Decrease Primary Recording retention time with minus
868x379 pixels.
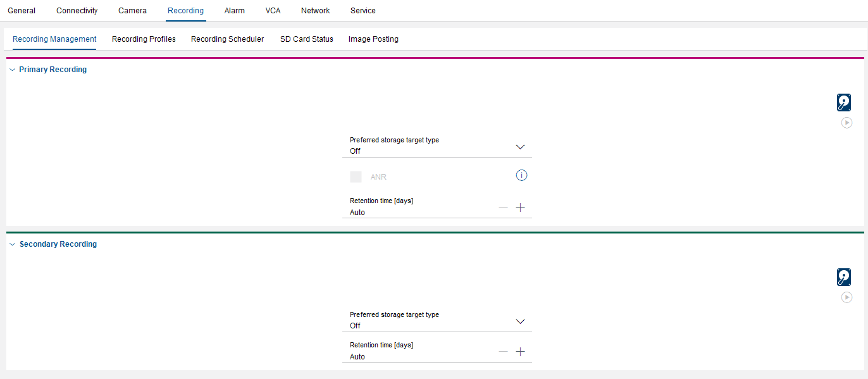tap(503, 208)
